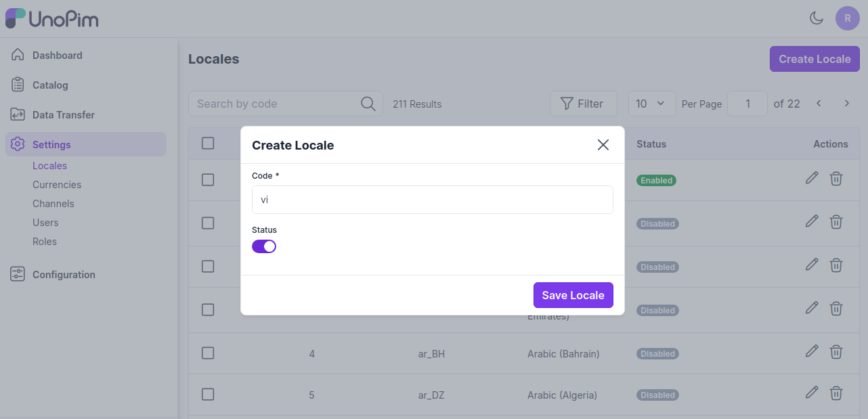Open the Filter panel

pos(583,104)
